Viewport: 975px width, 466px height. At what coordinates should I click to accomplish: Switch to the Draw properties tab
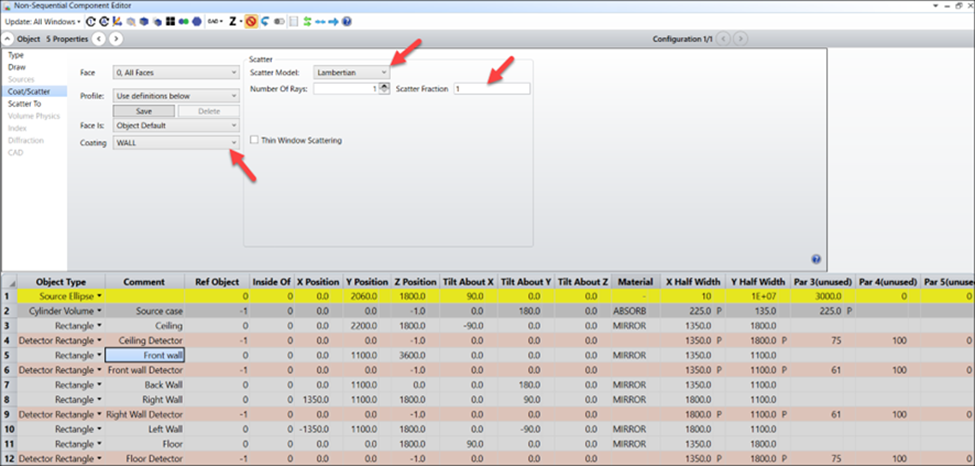pos(17,67)
